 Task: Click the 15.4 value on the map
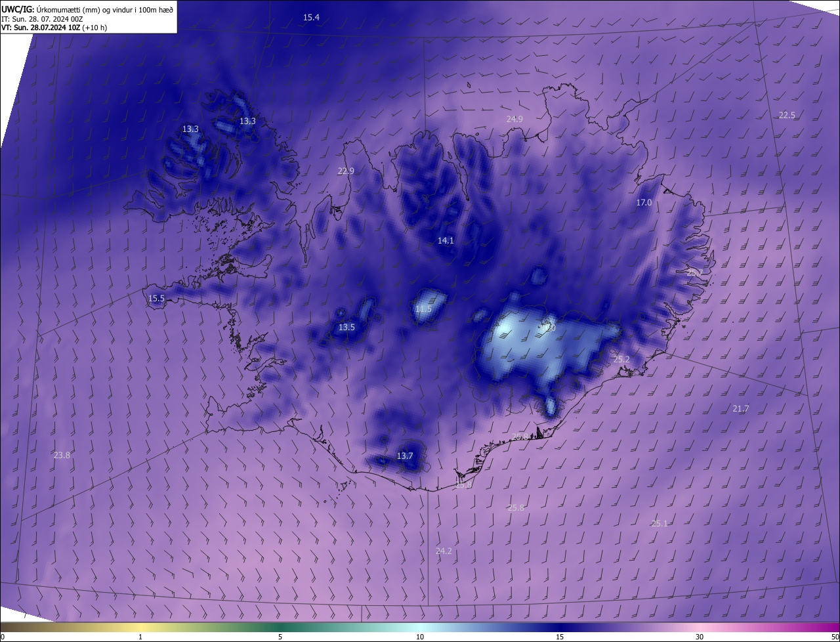pos(311,18)
